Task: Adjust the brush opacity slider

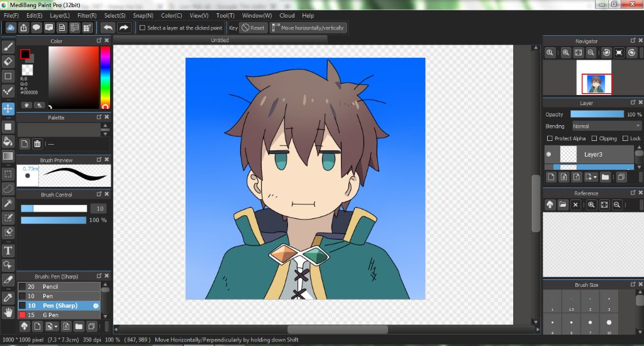Action: pos(53,220)
